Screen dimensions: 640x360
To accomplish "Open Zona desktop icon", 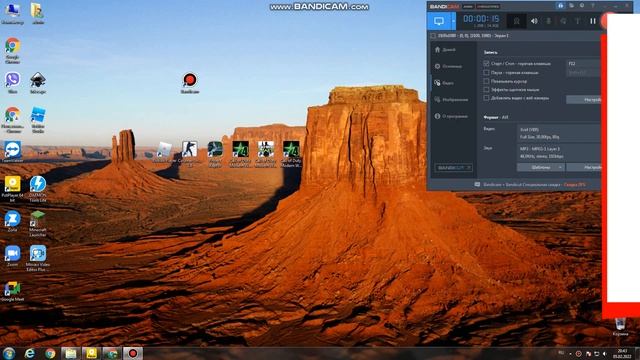I will point(13,222).
